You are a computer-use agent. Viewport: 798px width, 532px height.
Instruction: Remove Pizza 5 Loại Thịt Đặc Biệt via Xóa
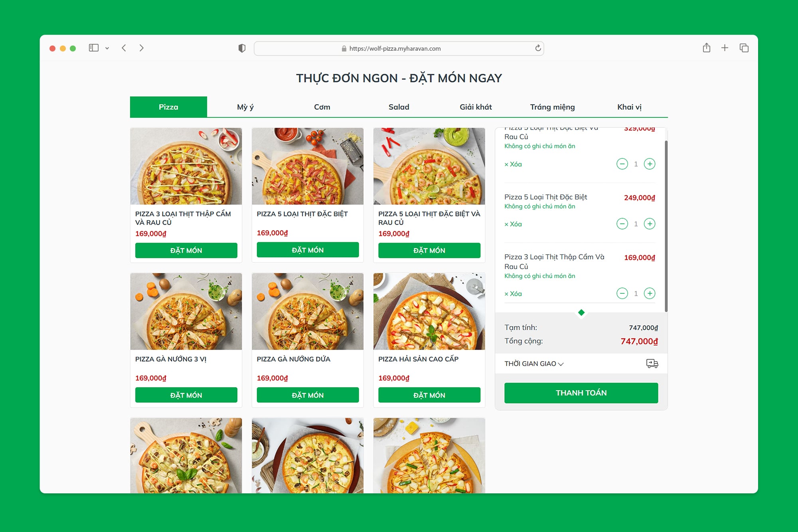coord(513,224)
